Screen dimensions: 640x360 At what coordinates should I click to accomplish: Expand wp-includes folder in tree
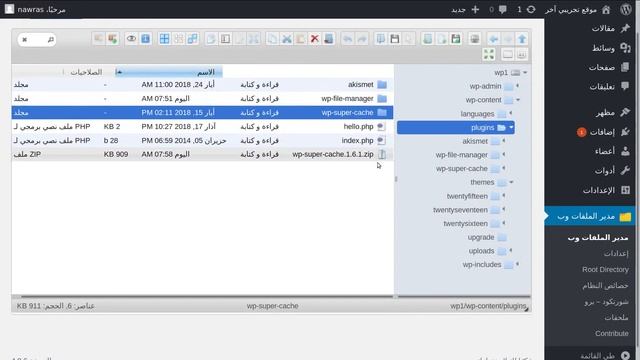518,264
